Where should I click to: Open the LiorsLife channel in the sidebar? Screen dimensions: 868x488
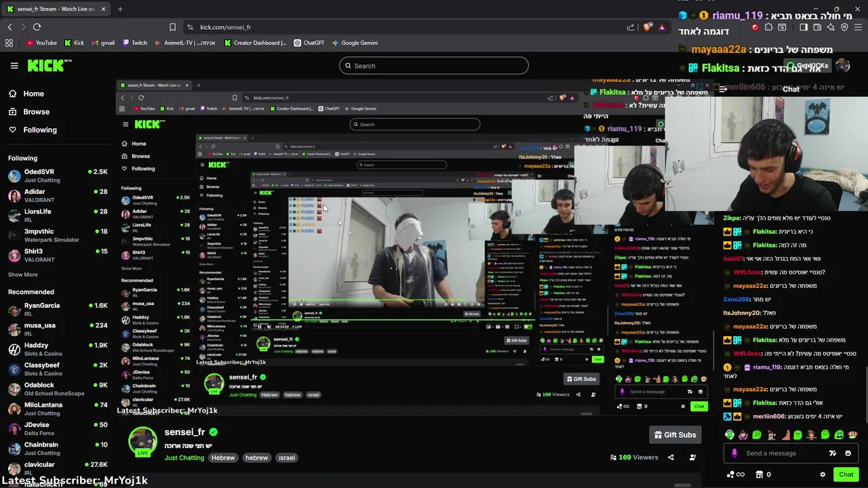pyautogui.click(x=58, y=215)
